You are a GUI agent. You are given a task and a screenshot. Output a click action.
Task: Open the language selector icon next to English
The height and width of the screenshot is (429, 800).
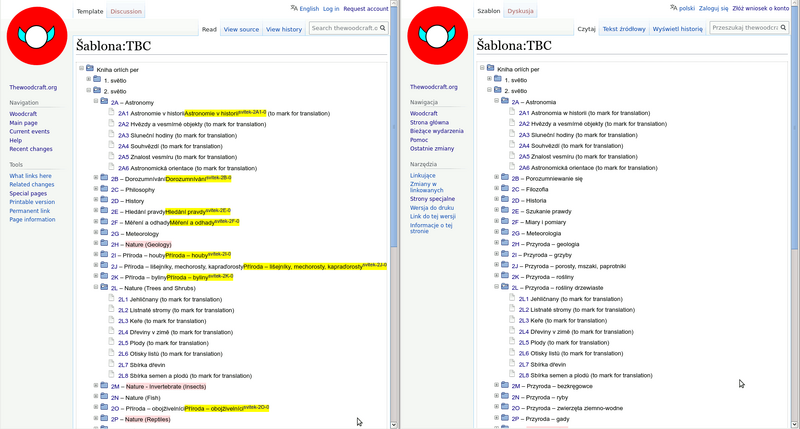(294, 8)
